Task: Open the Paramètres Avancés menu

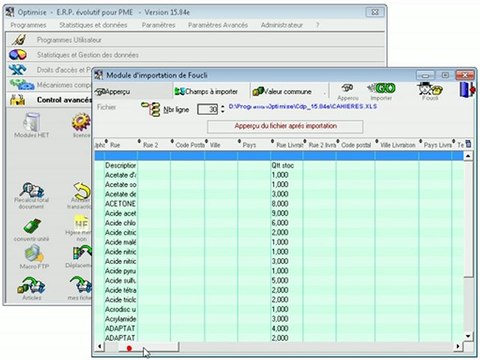Action: [218, 25]
